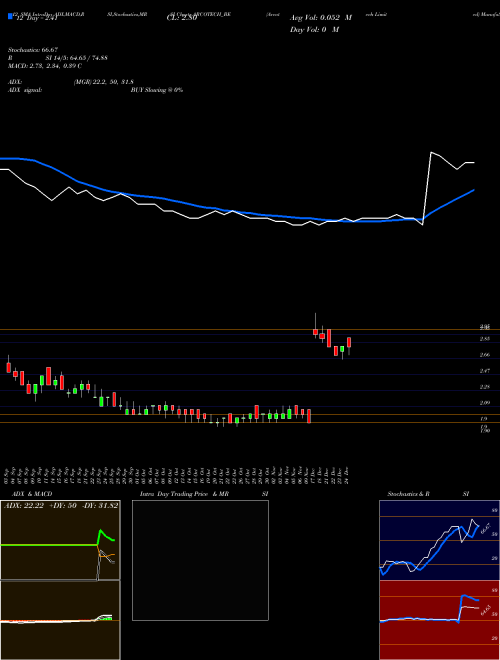
Task: Click the 'ADX signal:' label
Action: click(x=25, y=90)
